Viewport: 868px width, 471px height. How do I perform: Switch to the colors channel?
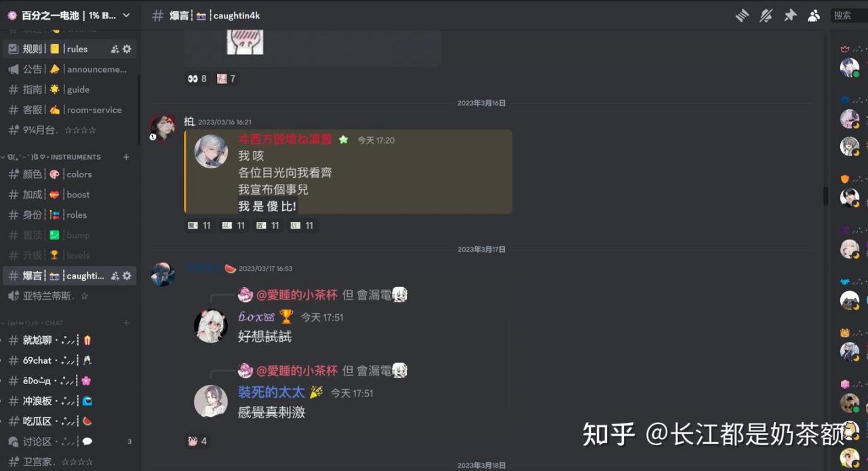[x=69, y=174]
